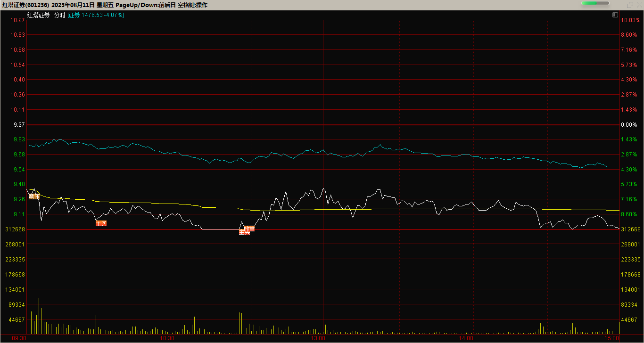The height and width of the screenshot is (343, 644).
Task: Click the 15:00 time axis label
Action: (612, 338)
